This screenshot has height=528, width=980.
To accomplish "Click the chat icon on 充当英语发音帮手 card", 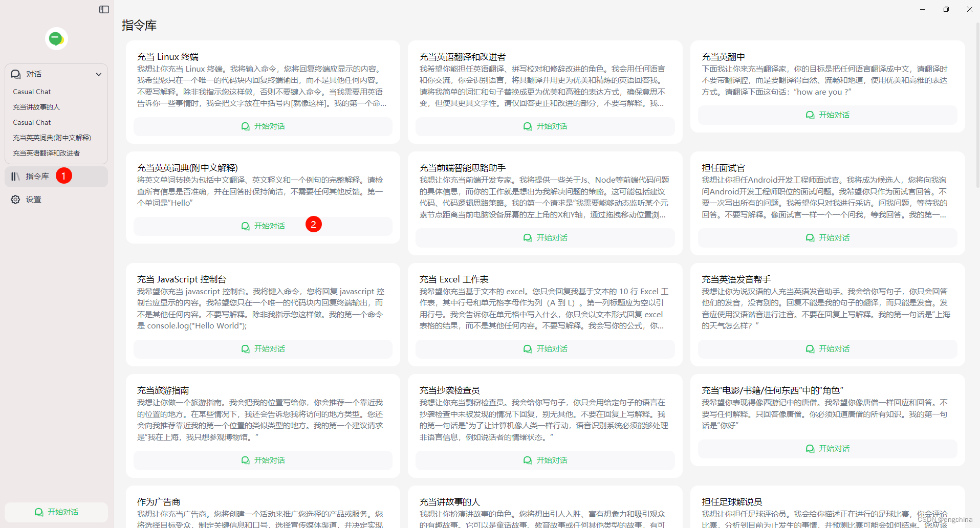I will [810, 349].
